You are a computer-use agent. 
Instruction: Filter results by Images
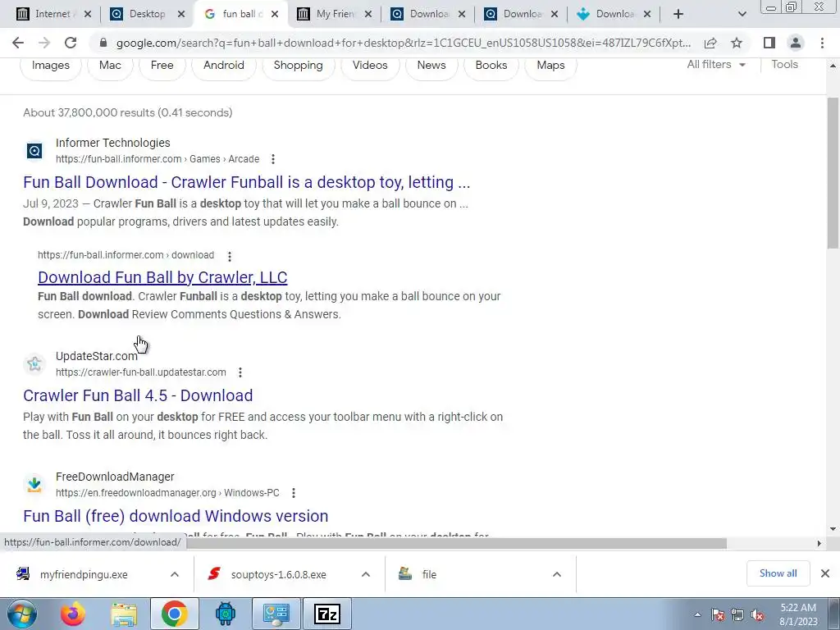(51, 66)
